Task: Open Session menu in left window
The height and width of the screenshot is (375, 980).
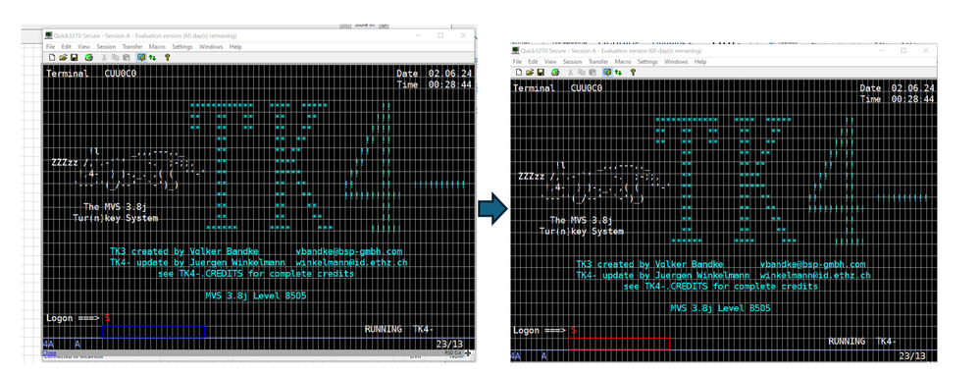Action: pyautogui.click(x=106, y=47)
